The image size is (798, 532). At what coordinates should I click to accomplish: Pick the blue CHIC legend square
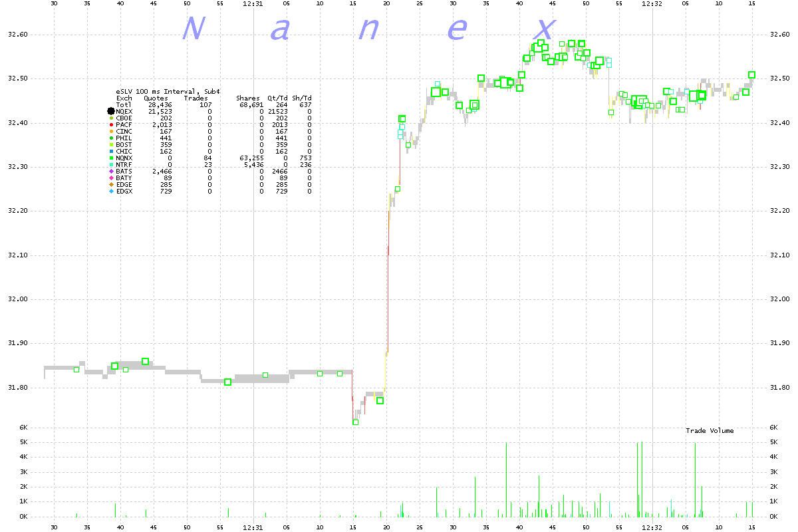pyautogui.click(x=112, y=152)
